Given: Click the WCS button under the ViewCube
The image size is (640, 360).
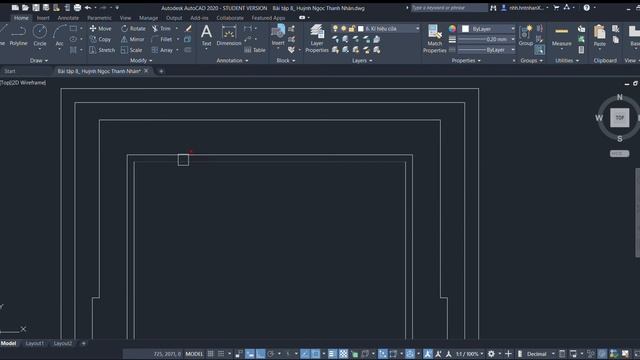Looking at the screenshot, I should click(x=619, y=153).
